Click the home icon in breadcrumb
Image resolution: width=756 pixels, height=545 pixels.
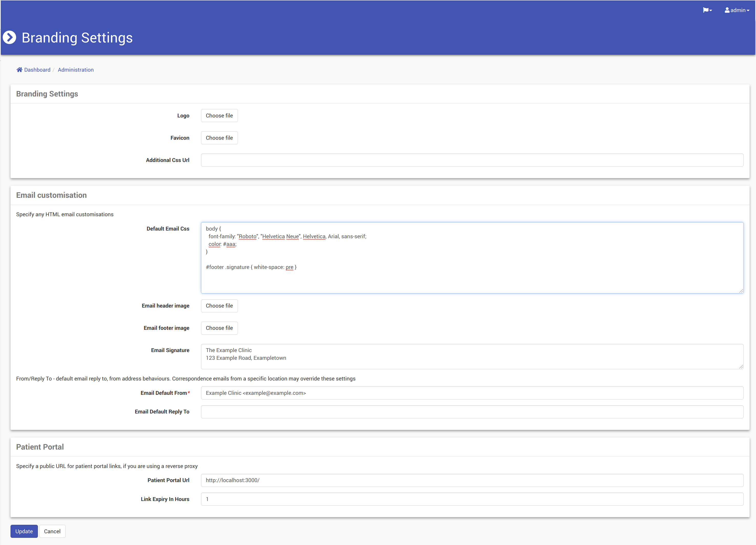point(19,70)
